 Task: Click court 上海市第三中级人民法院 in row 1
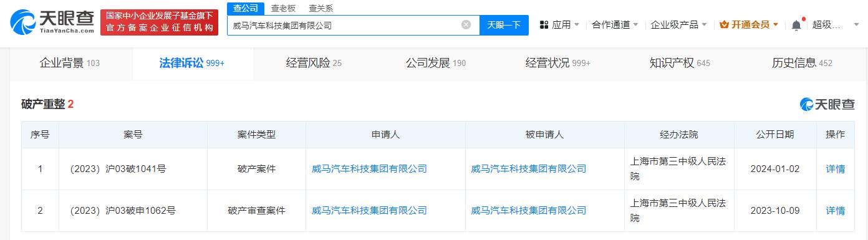click(678, 169)
